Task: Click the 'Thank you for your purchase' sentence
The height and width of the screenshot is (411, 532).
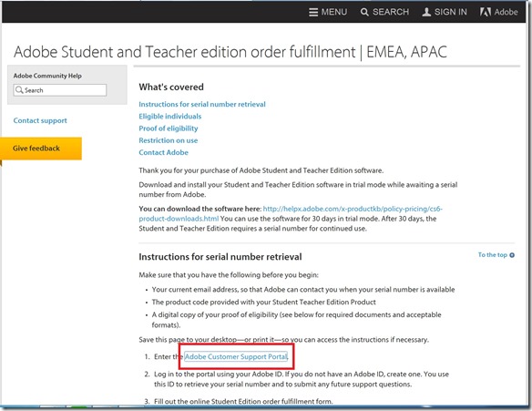Action: click(x=261, y=170)
